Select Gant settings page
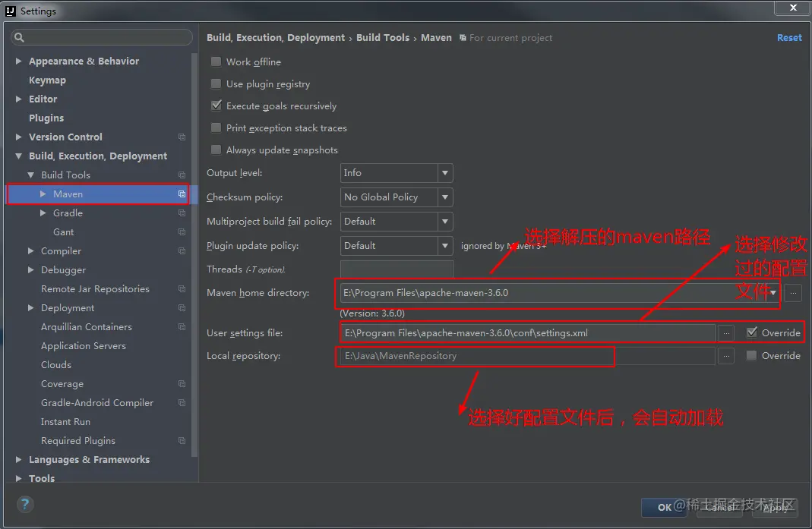812x529 pixels. click(x=63, y=232)
